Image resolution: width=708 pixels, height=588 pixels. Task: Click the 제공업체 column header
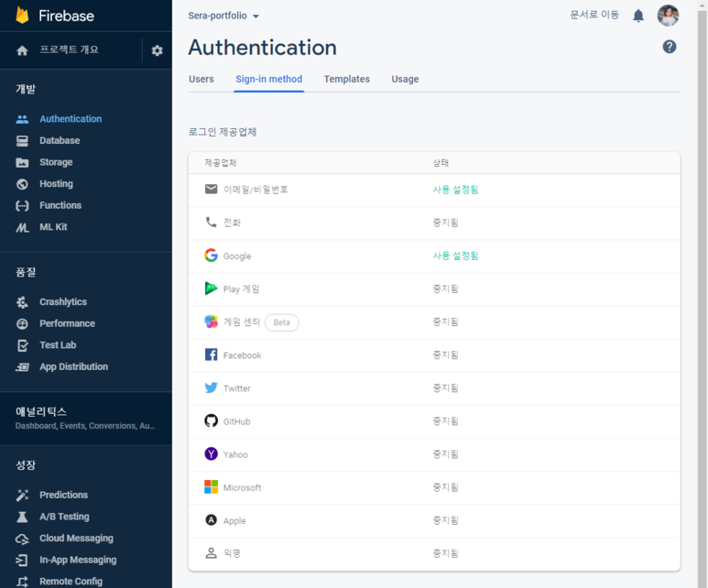pos(221,163)
